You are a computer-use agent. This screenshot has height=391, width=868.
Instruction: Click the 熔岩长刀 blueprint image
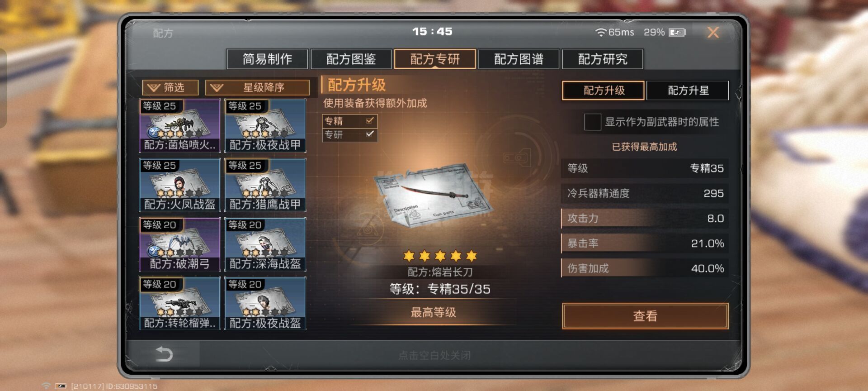[x=433, y=197]
